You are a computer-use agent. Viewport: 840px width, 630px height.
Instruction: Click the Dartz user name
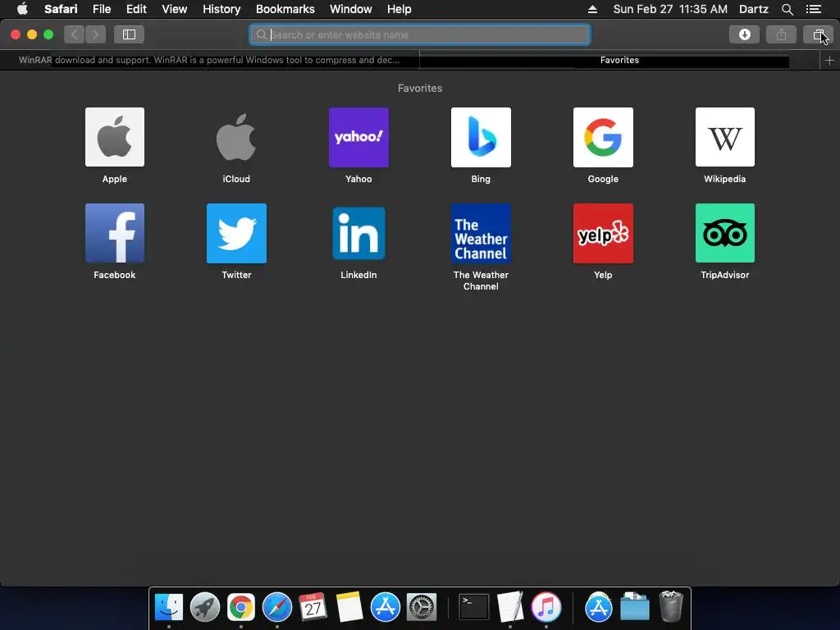coord(753,9)
